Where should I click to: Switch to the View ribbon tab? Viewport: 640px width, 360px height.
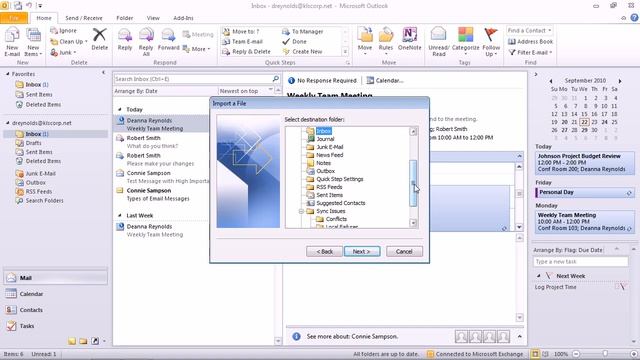coord(153,18)
